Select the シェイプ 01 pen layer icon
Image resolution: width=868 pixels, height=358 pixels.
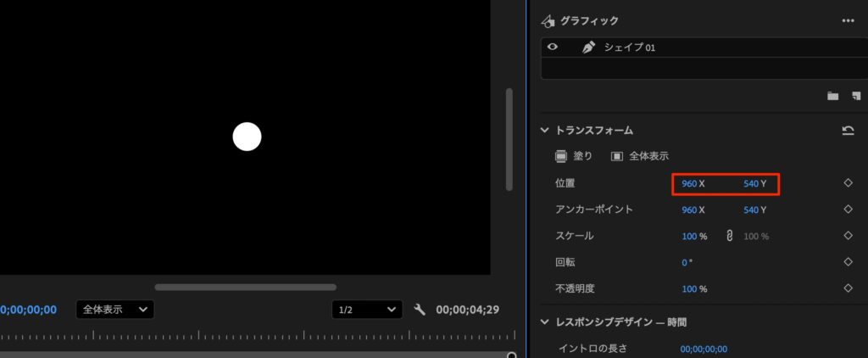click(588, 48)
